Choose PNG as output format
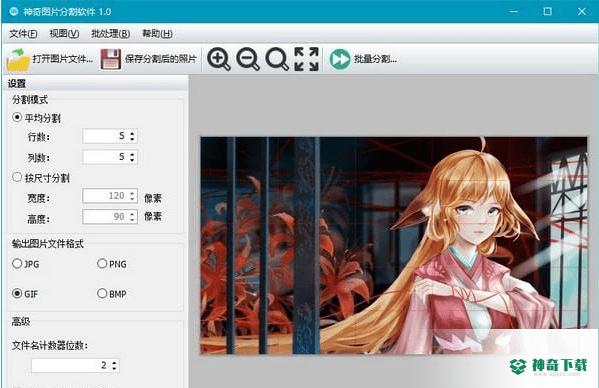The width and height of the screenshot is (599, 388). pos(112,264)
